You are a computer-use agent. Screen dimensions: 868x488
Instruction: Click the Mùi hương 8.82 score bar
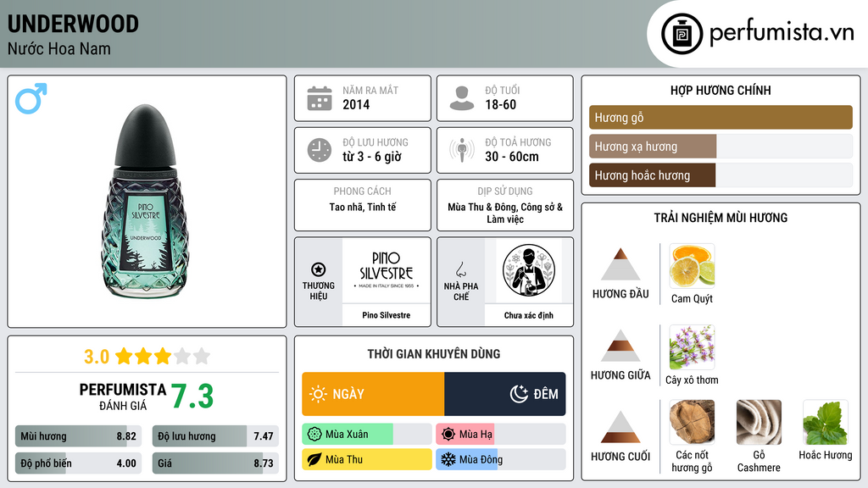(x=78, y=436)
